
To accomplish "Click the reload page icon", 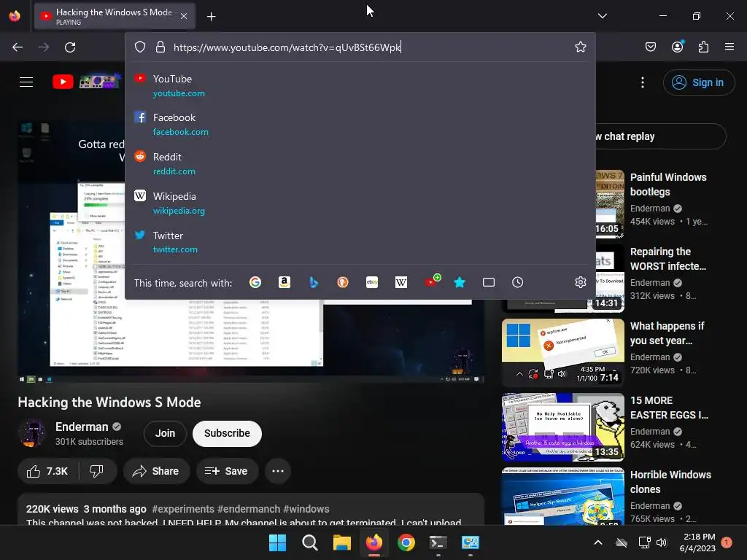I will click(x=70, y=47).
